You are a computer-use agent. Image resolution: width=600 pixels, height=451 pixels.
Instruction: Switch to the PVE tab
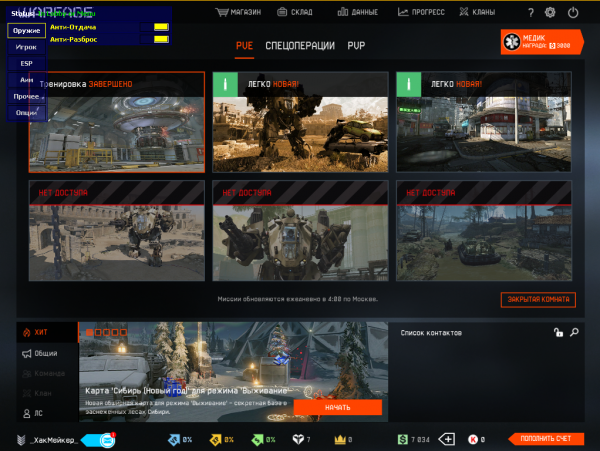point(244,46)
